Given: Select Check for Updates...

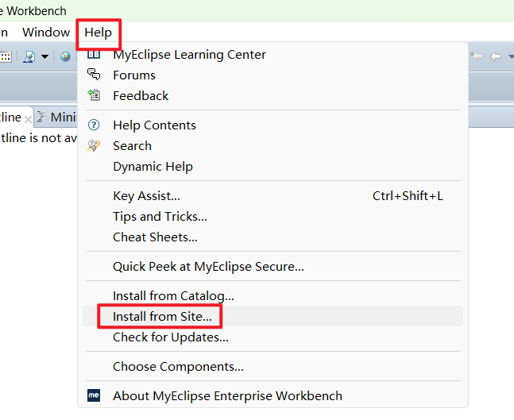Looking at the screenshot, I should pyautogui.click(x=272, y=337).
